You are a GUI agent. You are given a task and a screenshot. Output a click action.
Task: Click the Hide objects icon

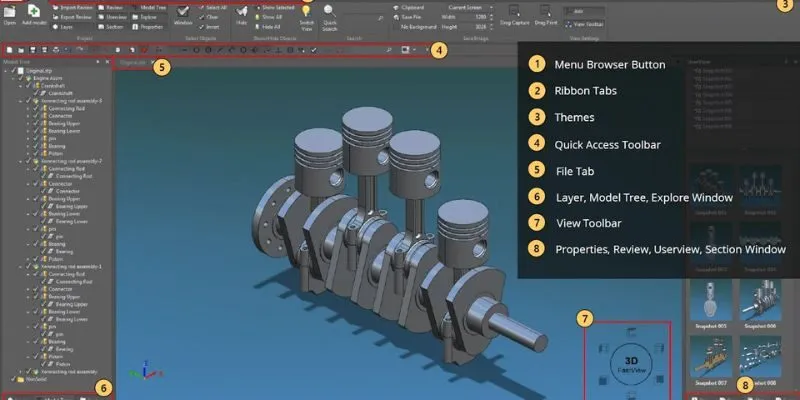(x=242, y=12)
